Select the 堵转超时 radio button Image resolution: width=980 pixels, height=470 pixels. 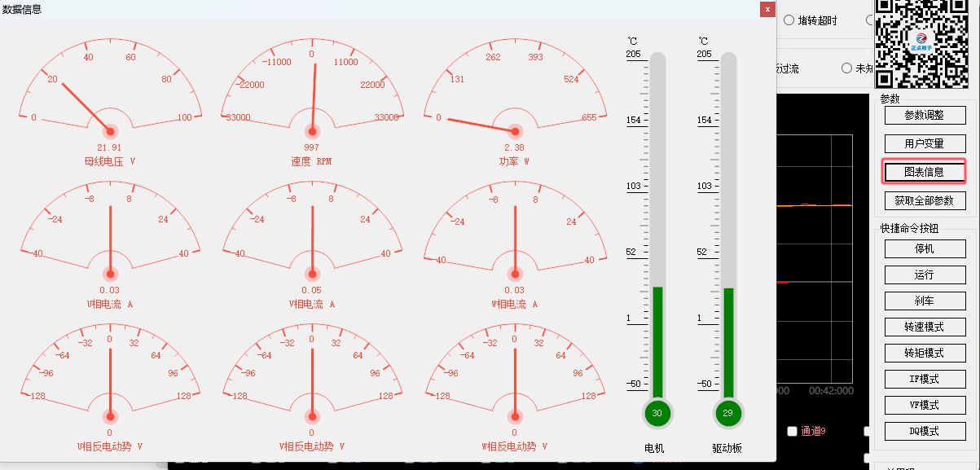pyautogui.click(x=789, y=20)
